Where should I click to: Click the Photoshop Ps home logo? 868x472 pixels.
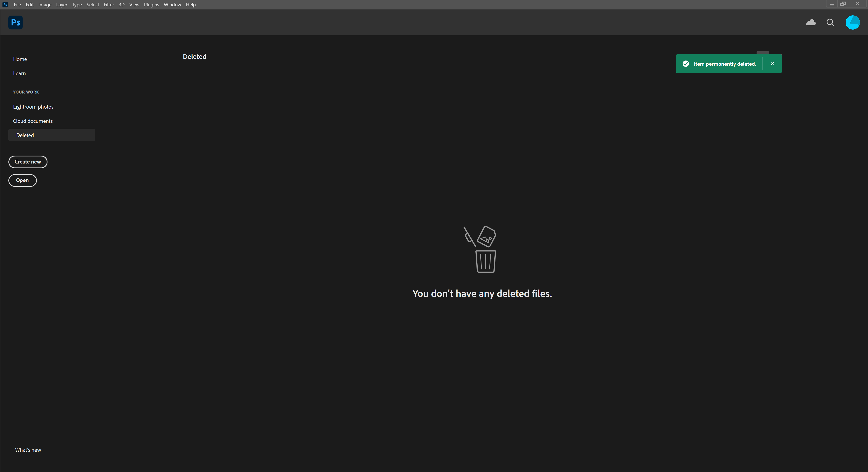pyautogui.click(x=16, y=23)
